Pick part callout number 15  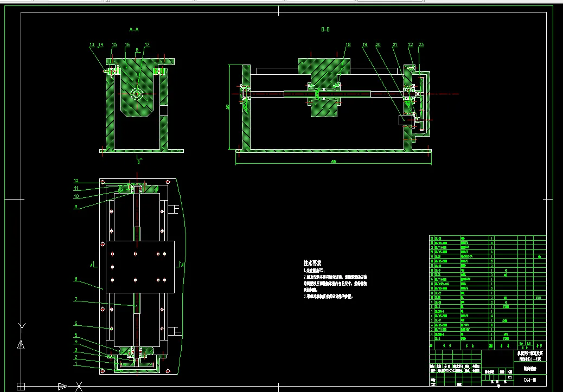coord(114,45)
